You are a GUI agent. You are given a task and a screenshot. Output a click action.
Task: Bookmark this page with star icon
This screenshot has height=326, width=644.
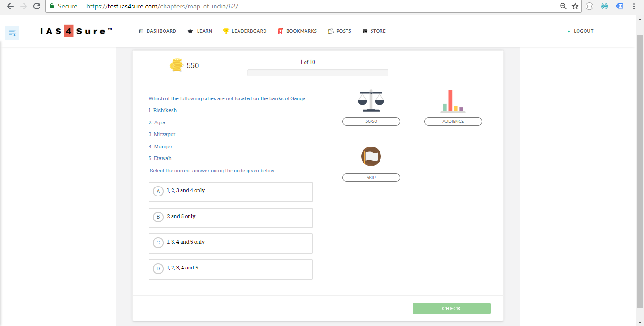575,6
